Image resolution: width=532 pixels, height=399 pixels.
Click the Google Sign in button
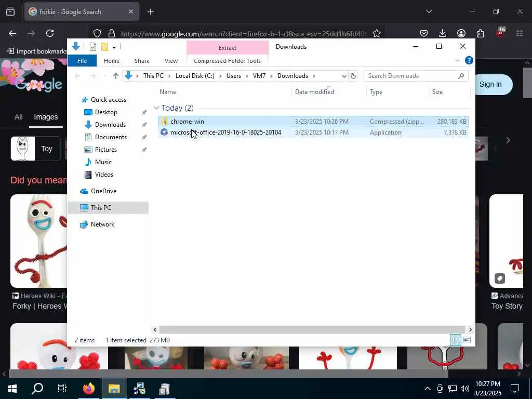pyautogui.click(x=490, y=85)
